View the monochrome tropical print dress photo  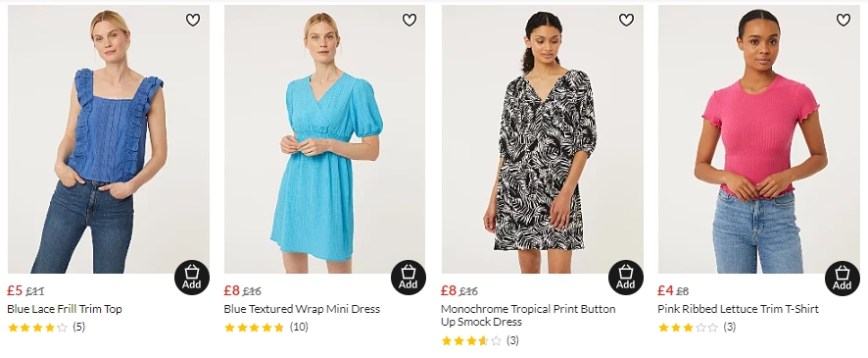[543, 139]
